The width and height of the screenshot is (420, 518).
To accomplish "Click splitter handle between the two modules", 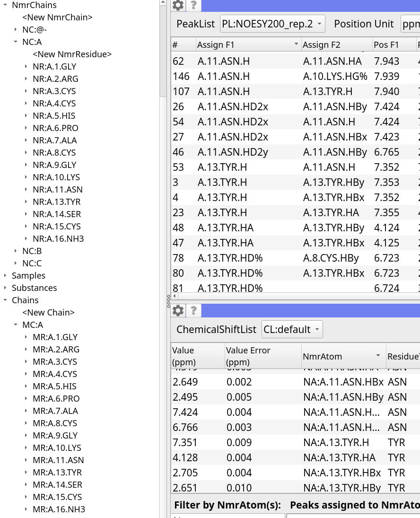I will tap(168, 301).
